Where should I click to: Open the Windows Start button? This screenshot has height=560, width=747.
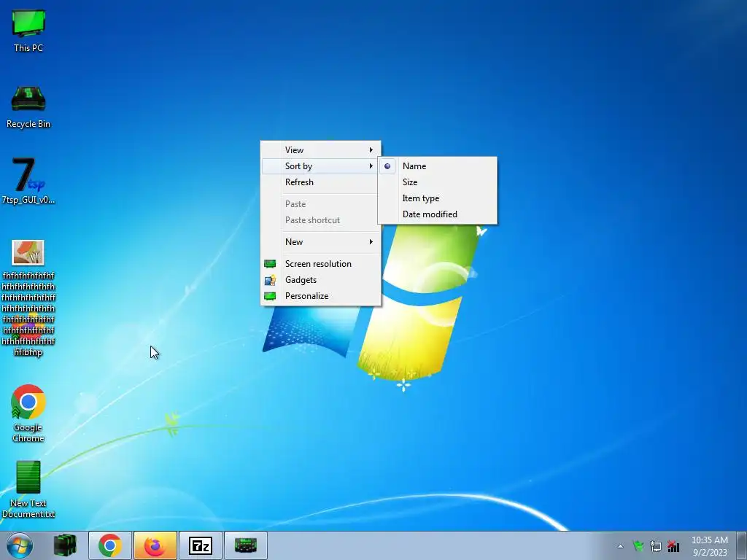click(20, 545)
